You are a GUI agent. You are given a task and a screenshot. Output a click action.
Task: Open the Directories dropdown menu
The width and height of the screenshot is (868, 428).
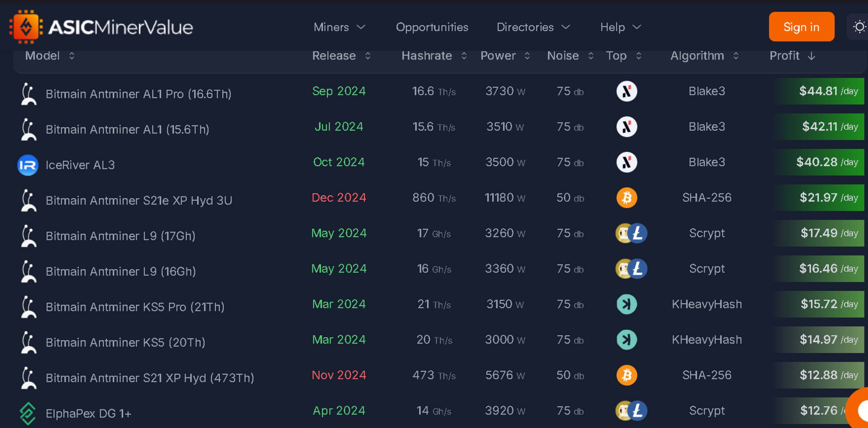pos(533,27)
